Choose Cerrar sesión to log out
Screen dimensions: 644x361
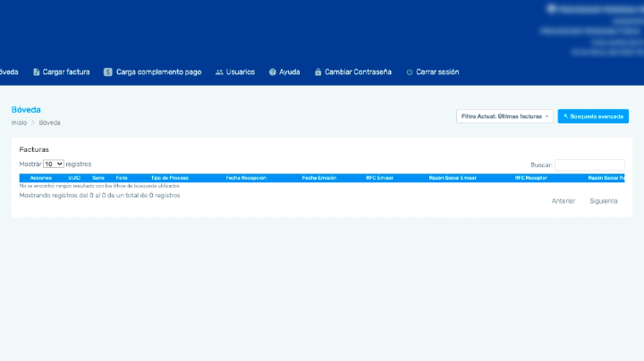click(433, 72)
